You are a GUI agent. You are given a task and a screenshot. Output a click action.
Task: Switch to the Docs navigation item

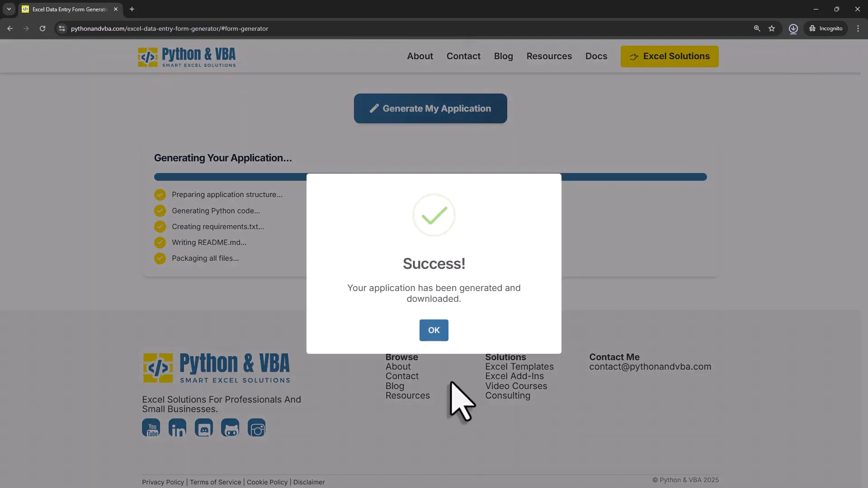click(596, 56)
